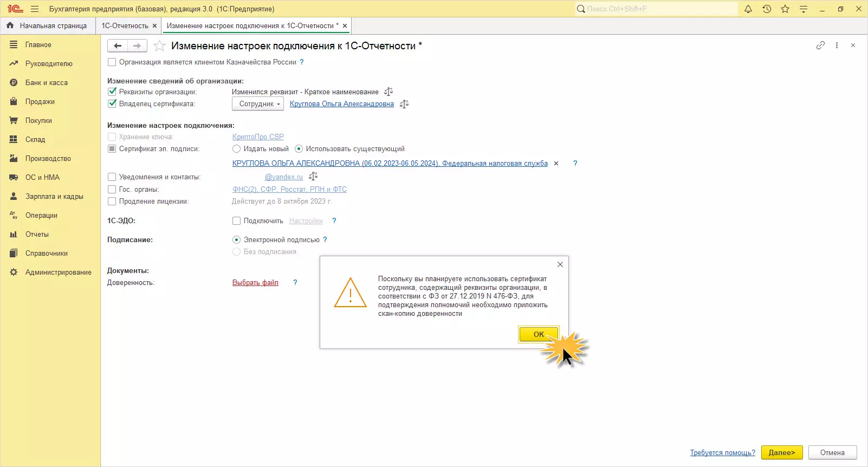Screen dimensions: 868x467
Task: Compare changes icon next to Краткое наименование
Action: tap(388, 92)
